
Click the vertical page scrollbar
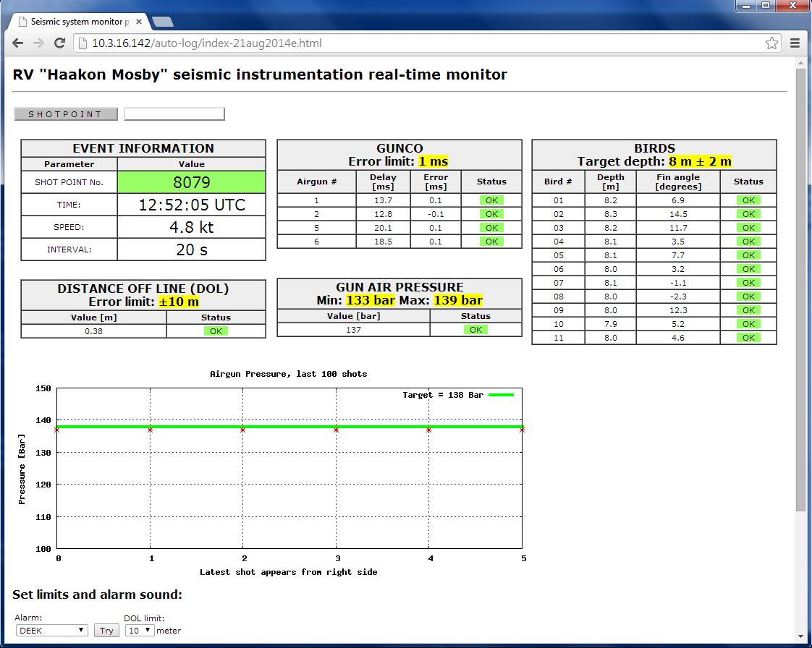[x=800, y=289]
